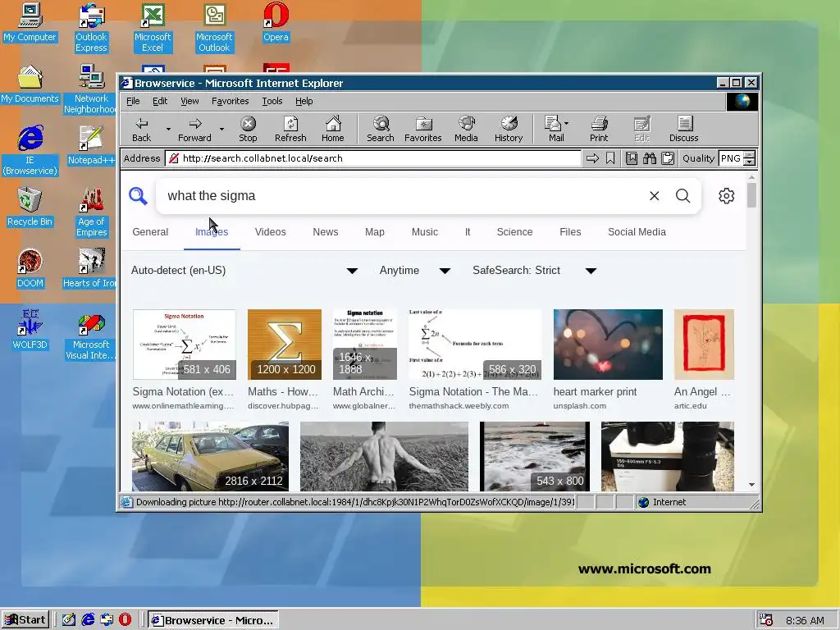Click the Back toolbar button
The width and height of the screenshot is (840, 630).
[141, 129]
